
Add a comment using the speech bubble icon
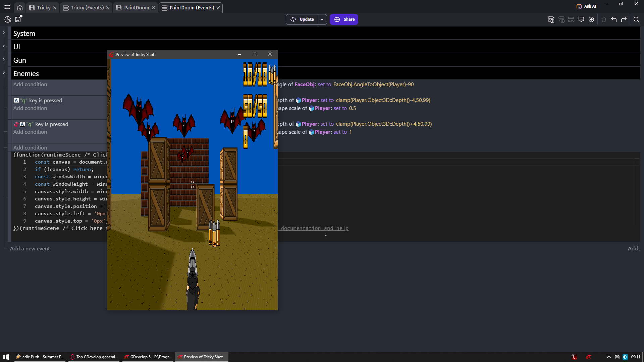(x=581, y=19)
